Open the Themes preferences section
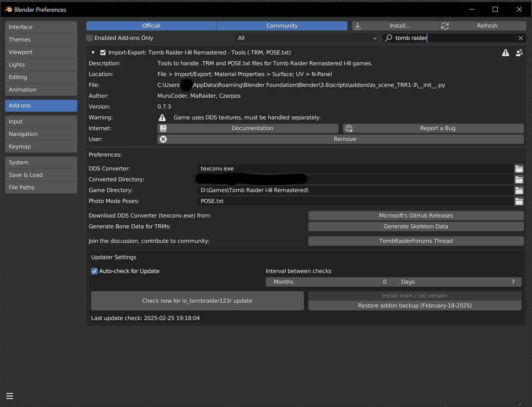Viewport: 532px width, 407px height. [41, 40]
